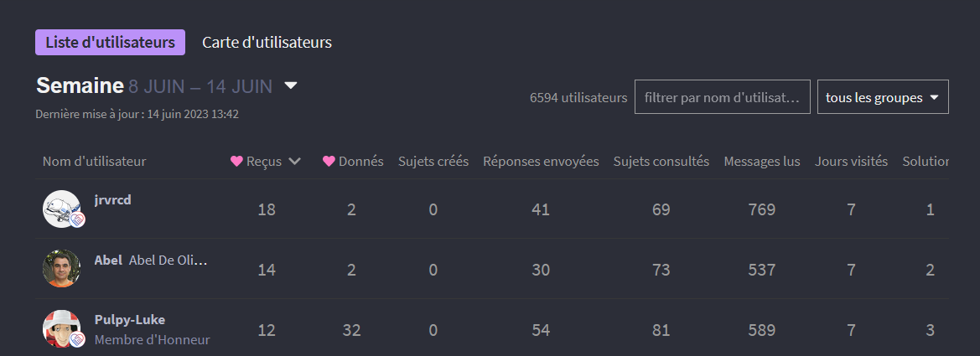Image resolution: width=980 pixels, height=356 pixels.
Task: Switch to Carte d'utilisateurs tab
Action: coord(267,43)
